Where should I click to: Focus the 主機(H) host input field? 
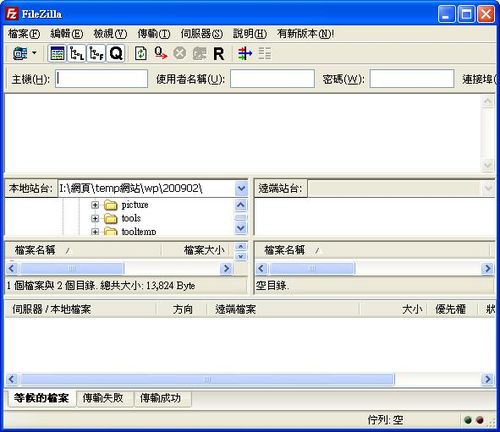coord(101,79)
